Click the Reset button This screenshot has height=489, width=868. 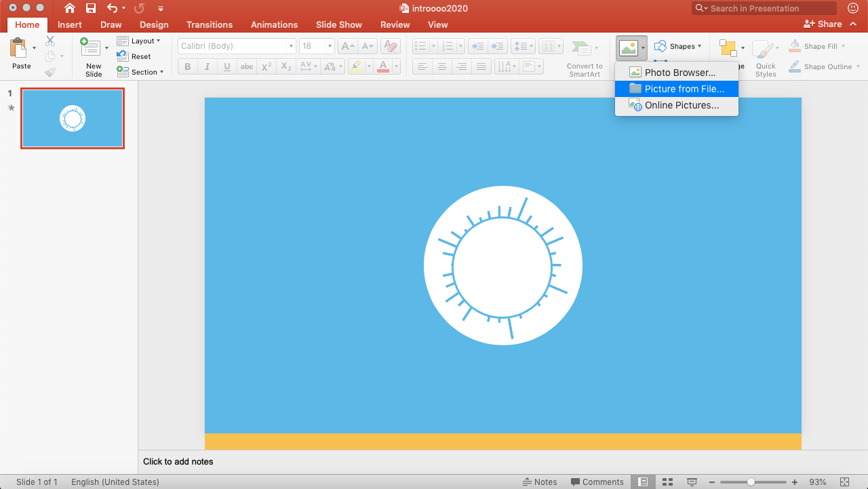point(134,56)
